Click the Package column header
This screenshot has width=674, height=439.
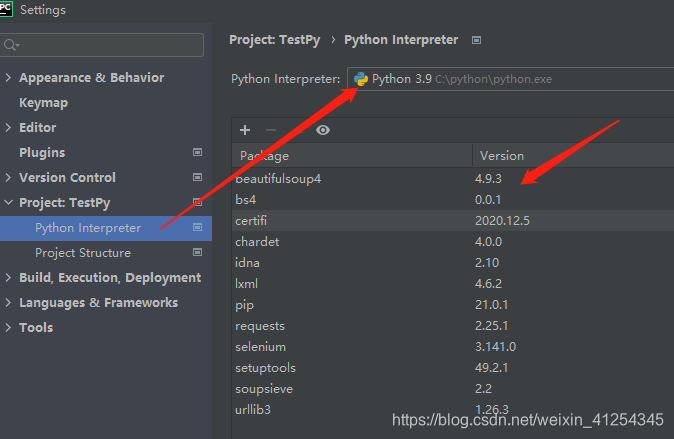tap(352, 156)
